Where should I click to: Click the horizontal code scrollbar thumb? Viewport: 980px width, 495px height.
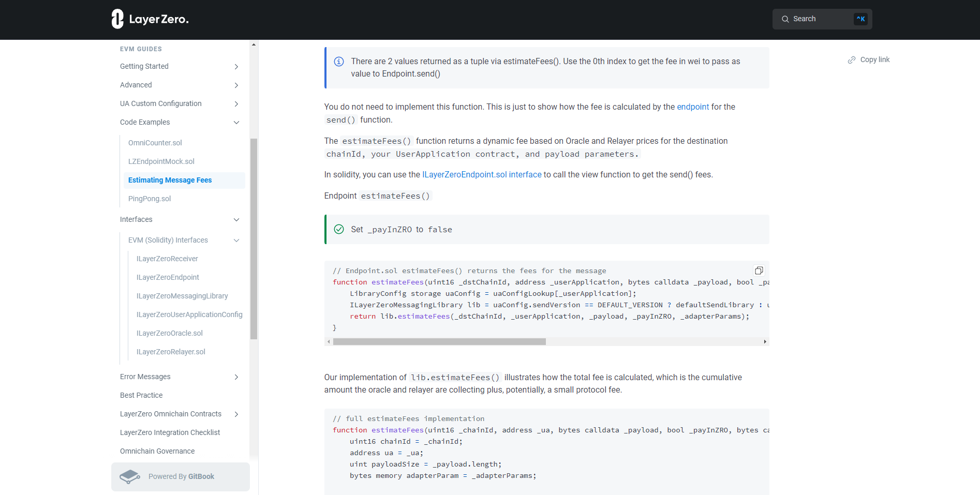pos(439,342)
